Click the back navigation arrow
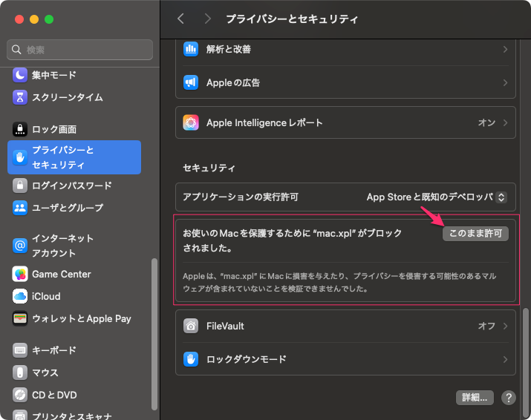The width and height of the screenshot is (531, 420). click(180, 18)
